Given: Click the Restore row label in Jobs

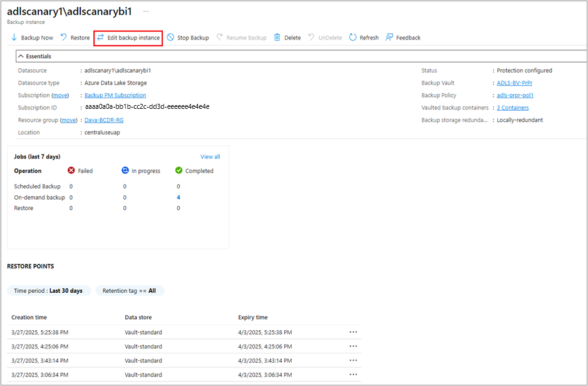Looking at the screenshot, I should pos(24,208).
